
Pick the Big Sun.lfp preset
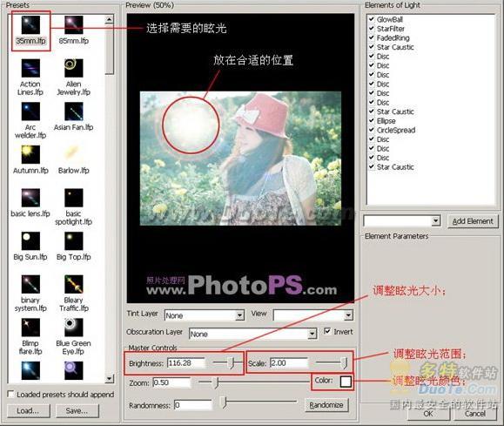click(30, 246)
